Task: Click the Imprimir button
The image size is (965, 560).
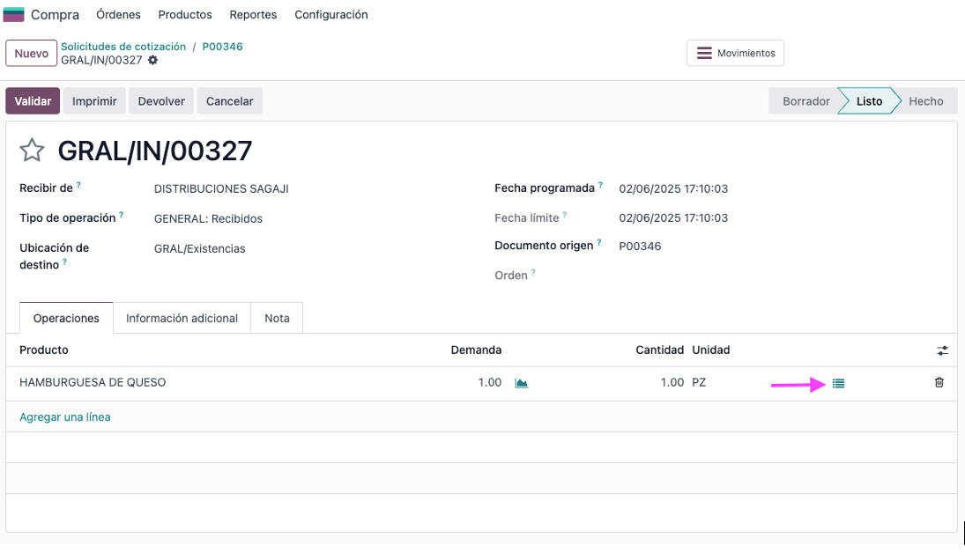Action: point(94,100)
